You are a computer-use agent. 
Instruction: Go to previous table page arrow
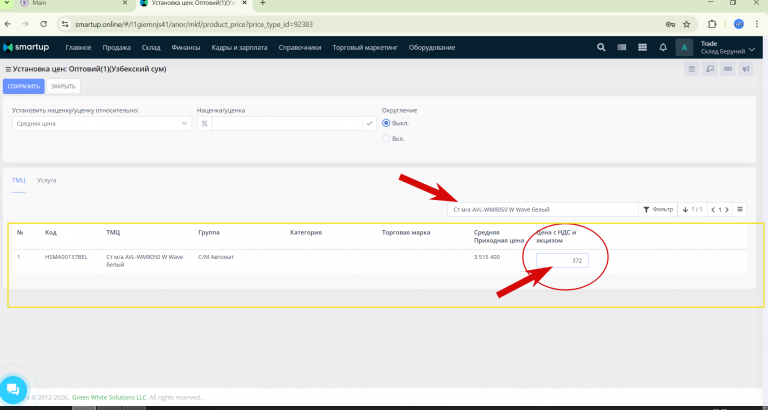click(x=713, y=210)
